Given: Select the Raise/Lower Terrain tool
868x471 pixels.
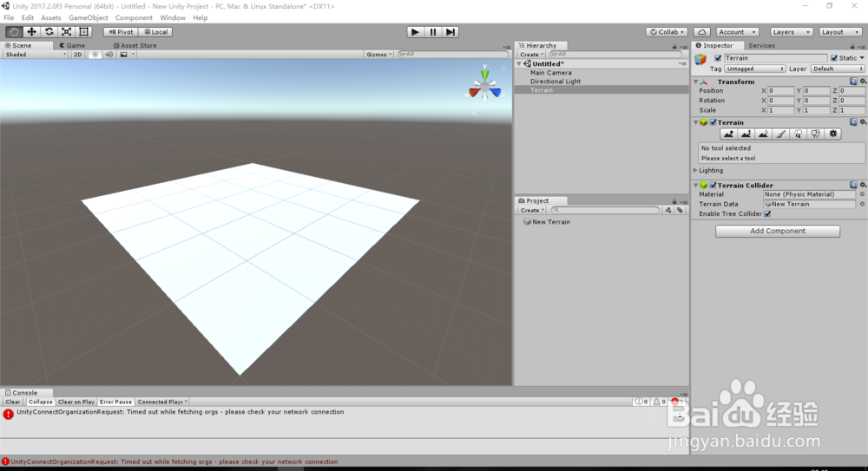Looking at the screenshot, I should [x=728, y=134].
